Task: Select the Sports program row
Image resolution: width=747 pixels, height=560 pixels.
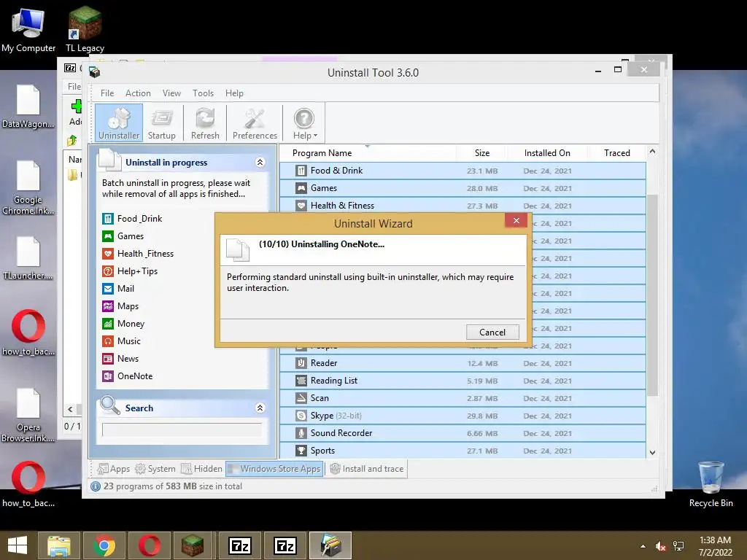Action: [x=462, y=451]
